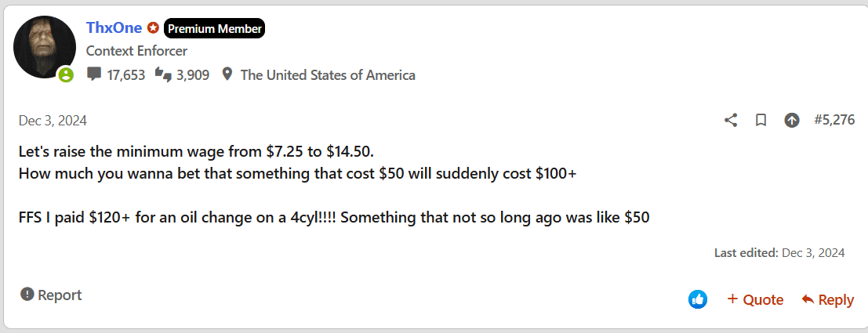Click the up-arrow circle icon
Screen dimensions: 868x333
[x=792, y=120]
